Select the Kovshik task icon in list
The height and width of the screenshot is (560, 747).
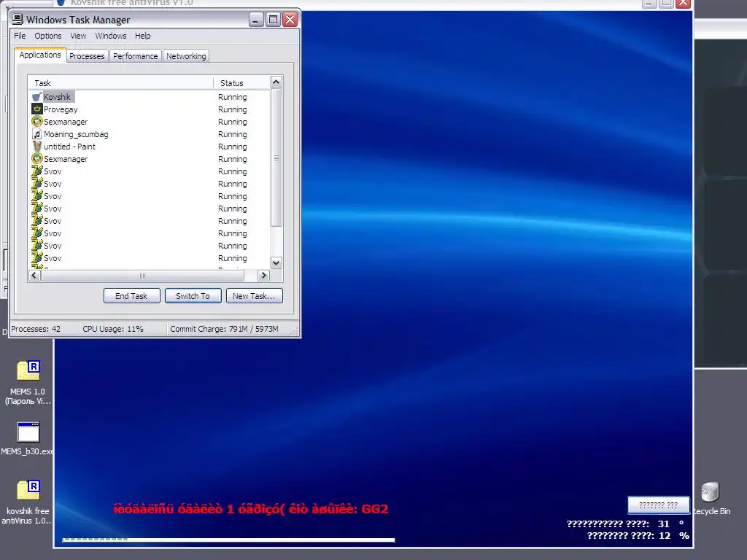[x=37, y=97]
